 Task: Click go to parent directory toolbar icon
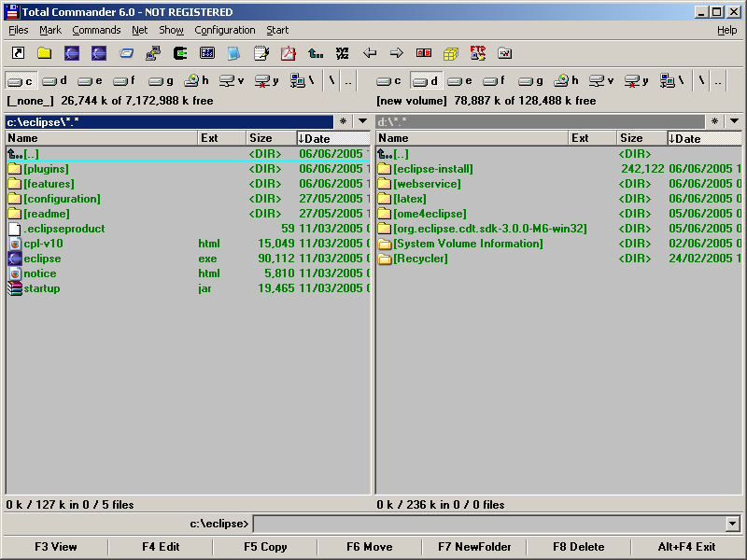click(316, 53)
